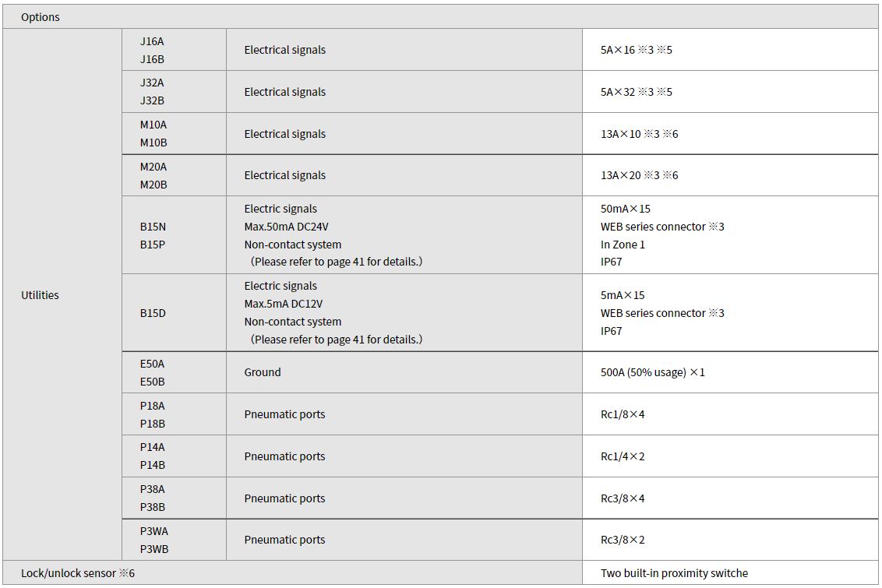
Task: Select the Utilities category cell
Action: pos(62,294)
